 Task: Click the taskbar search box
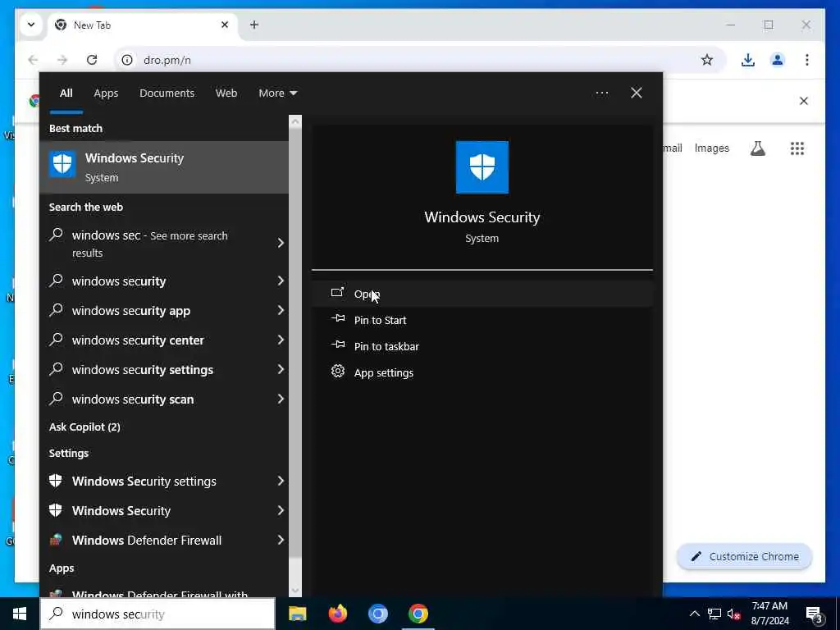[x=157, y=614]
